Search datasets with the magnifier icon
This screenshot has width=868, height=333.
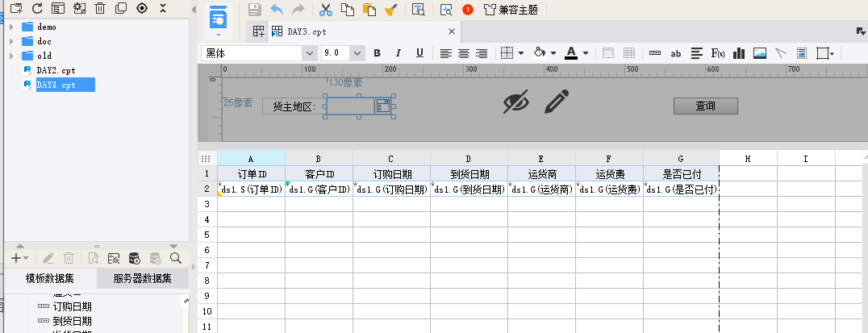[176, 258]
